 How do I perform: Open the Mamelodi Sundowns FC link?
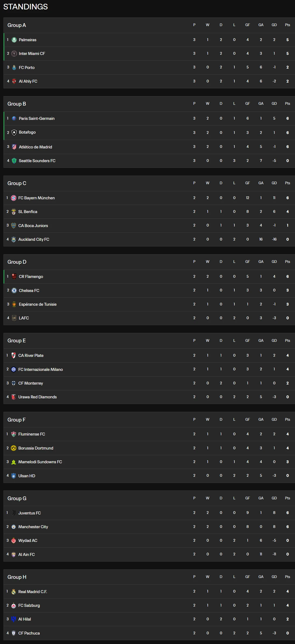point(40,462)
